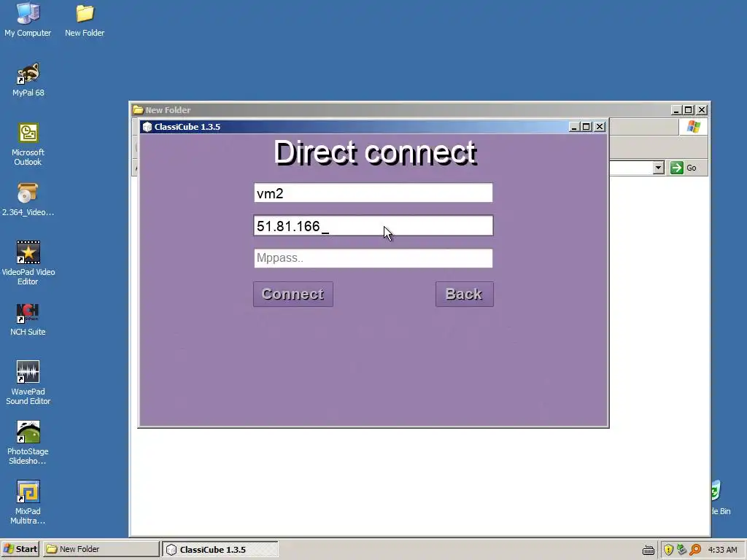The height and width of the screenshot is (560, 747).
Task: Expand the address bar dropdown in New Folder
Action: click(659, 168)
